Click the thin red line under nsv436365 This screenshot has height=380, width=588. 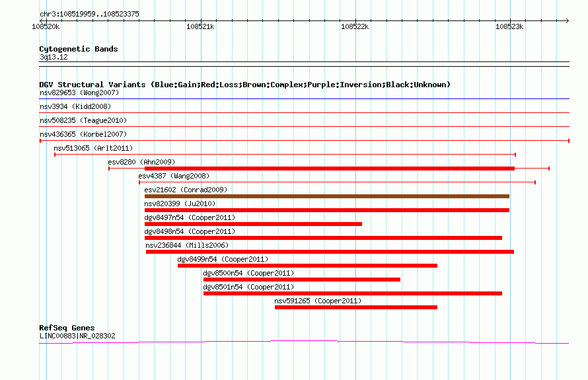click(x=305, y=141)
